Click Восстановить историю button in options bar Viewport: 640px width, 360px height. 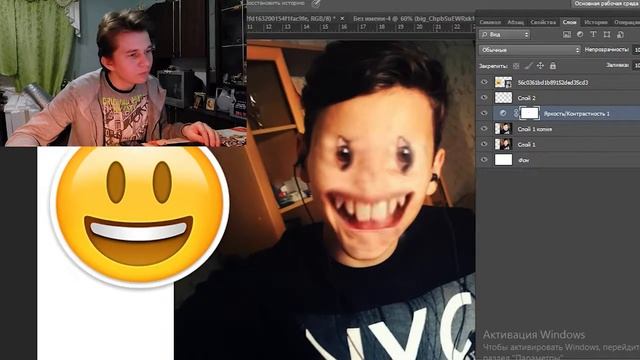(276, 3)
